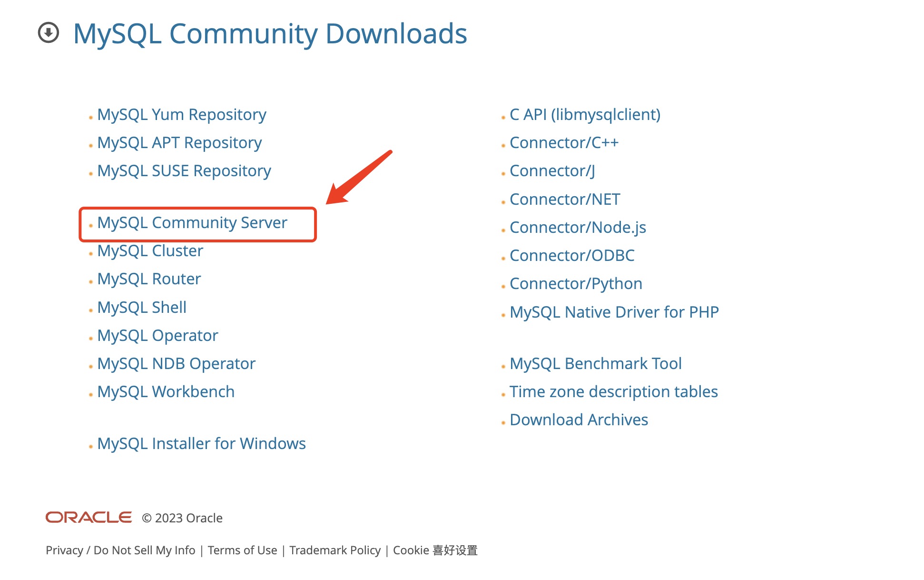
Task: Click MySQL Workbench link
Action: (166, 392)
